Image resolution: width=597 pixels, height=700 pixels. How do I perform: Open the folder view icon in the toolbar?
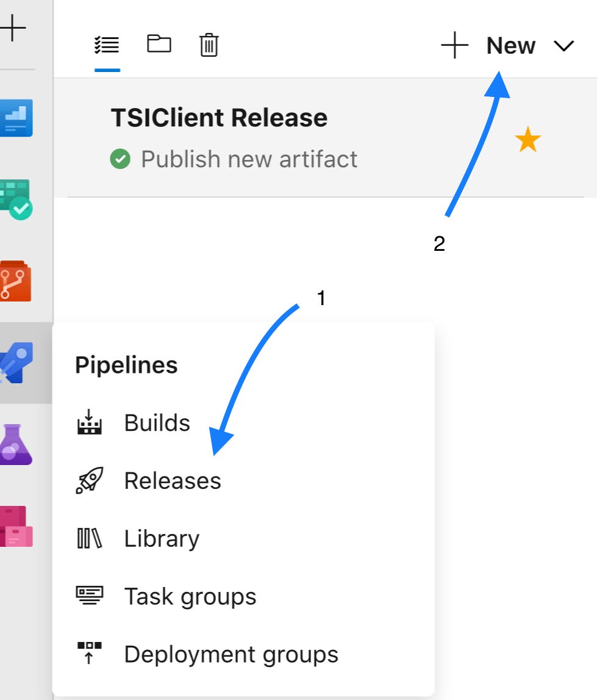[x=160, y=45]
